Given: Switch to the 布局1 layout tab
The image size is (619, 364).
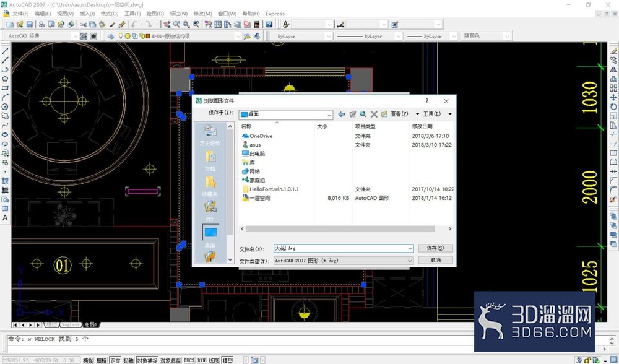Looking at the screenshot, I should [x=90, y=324].
